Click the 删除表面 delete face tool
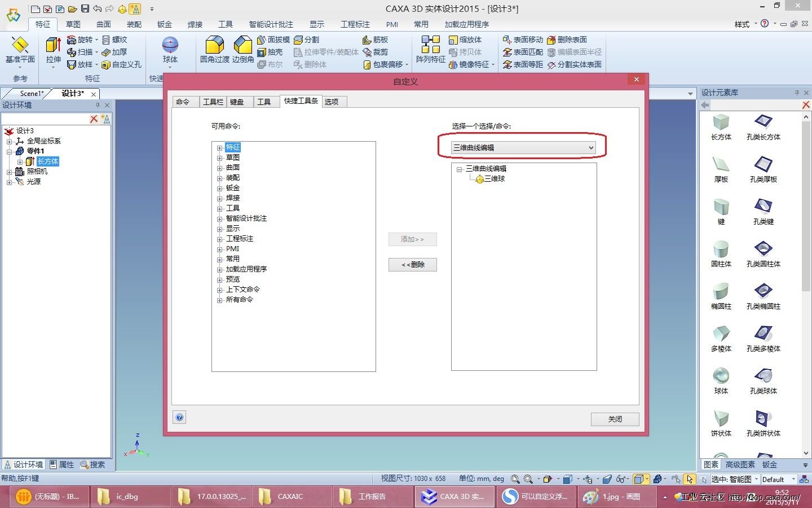The height and width of the screenshot is (508, 812). click(567, 40)
